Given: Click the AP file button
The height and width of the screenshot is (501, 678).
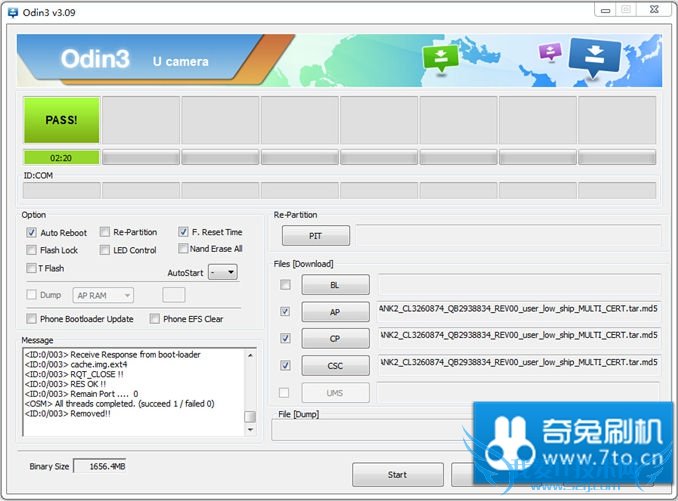Looking at the screenshot, I should click(x=336, y=312).
